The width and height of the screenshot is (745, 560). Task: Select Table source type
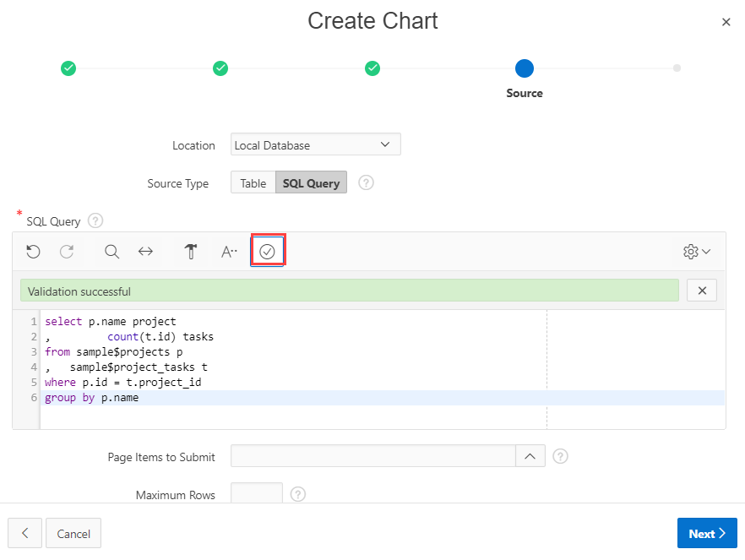pos(253,182)
